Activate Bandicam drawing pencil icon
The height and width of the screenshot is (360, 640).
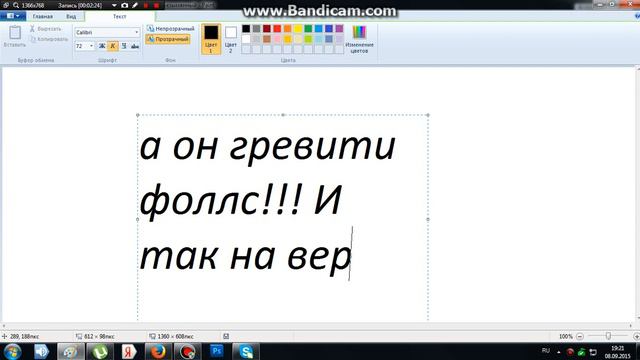pyautogui.click(x=135, y=6)
